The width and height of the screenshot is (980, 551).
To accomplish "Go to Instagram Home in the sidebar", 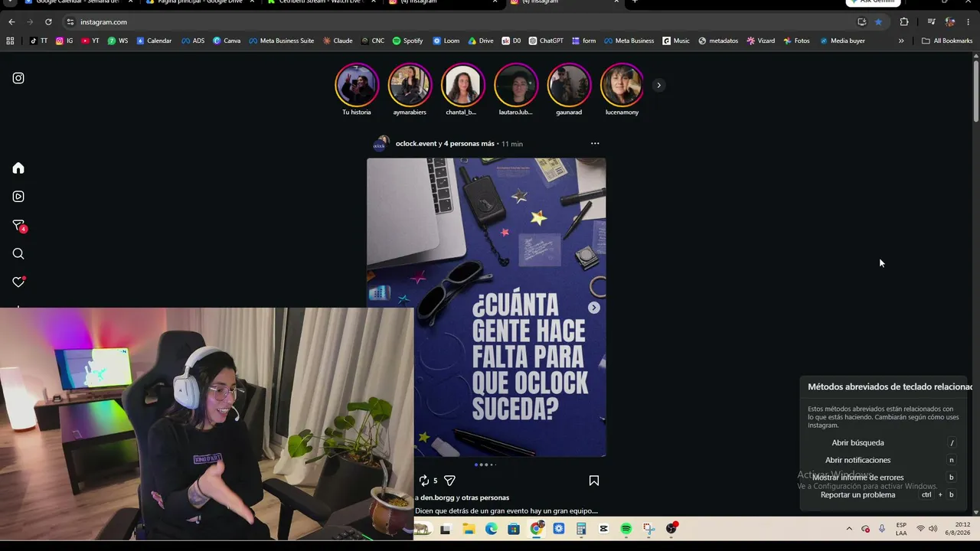I will pos(18,168).
